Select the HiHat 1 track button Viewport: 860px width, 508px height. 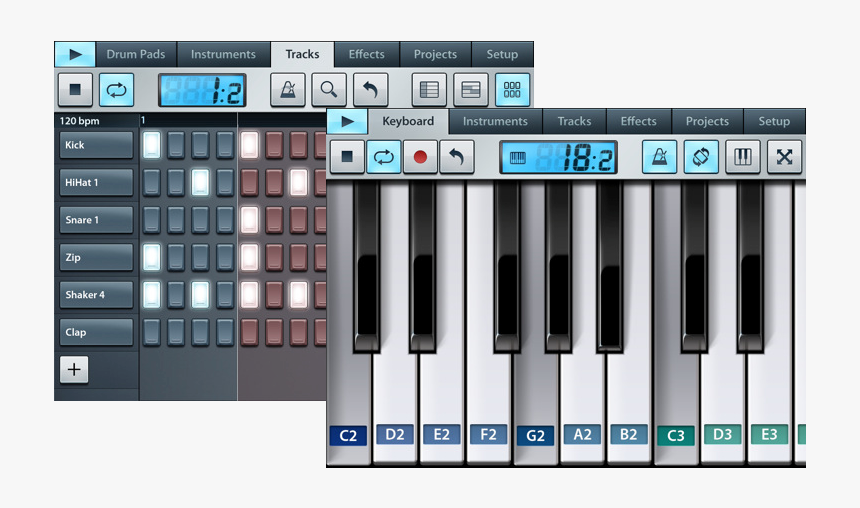click(96, 182)
